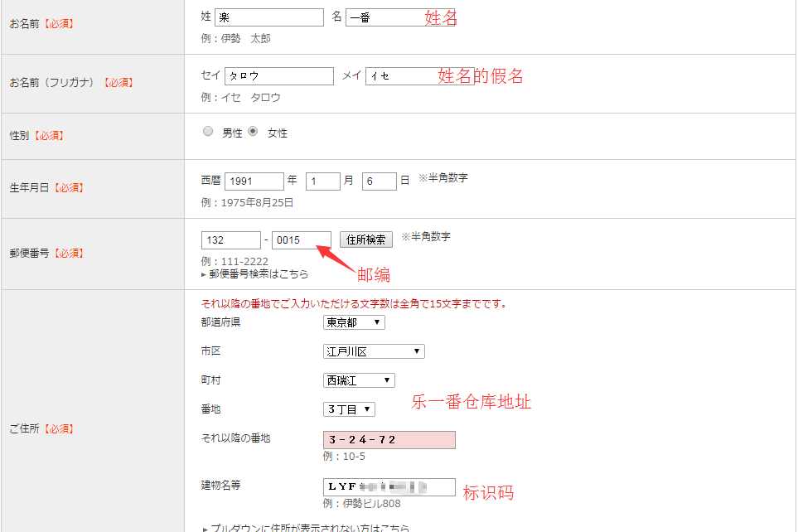This screenshot has height=532, width=798.
Task: Click the birth month field
Action: click(323, 181)
